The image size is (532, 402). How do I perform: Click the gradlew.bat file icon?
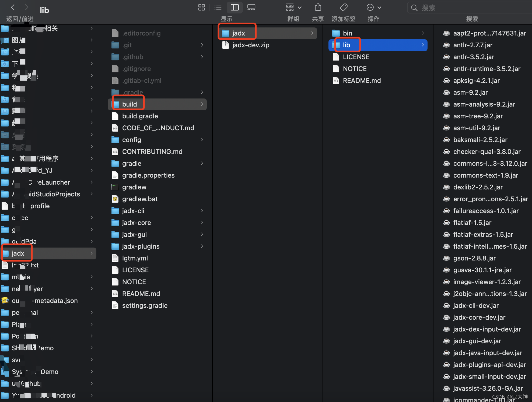pyautogui.click(x=115, y=199)
